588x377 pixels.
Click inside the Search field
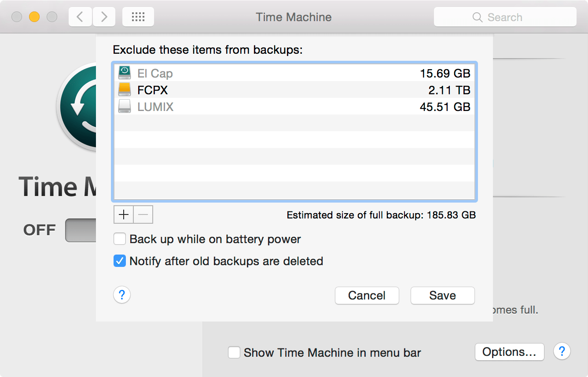click(x=506, y=17)
